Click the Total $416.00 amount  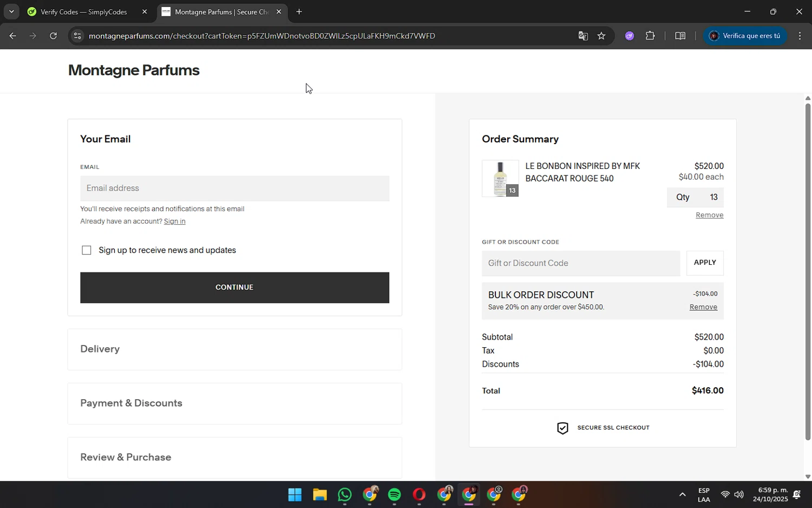(708, 390)
